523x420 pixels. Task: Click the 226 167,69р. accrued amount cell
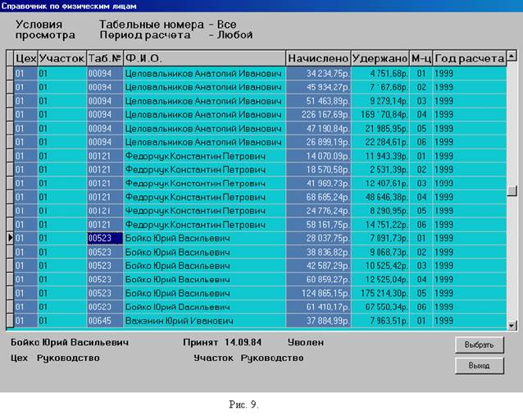pos(318,115)
